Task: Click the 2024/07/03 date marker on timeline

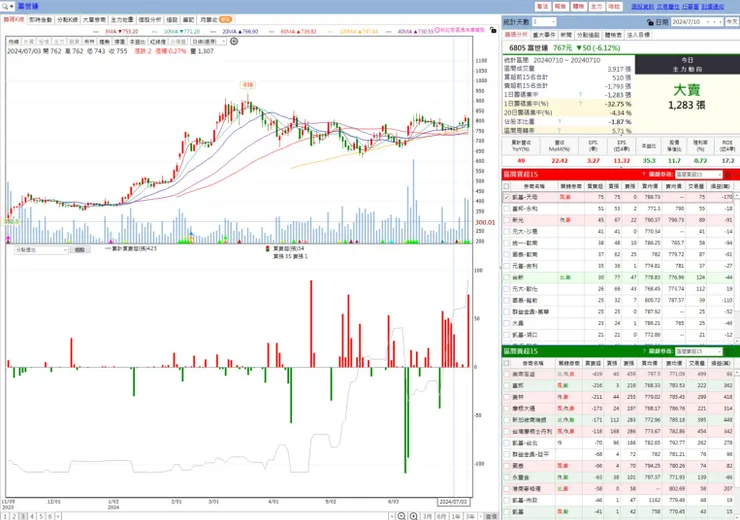Action: coord(454,502)
